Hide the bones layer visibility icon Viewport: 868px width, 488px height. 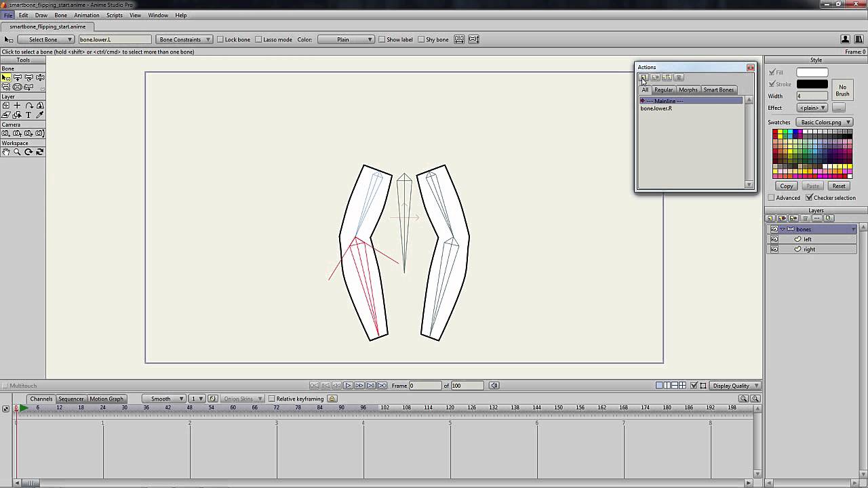774,229
